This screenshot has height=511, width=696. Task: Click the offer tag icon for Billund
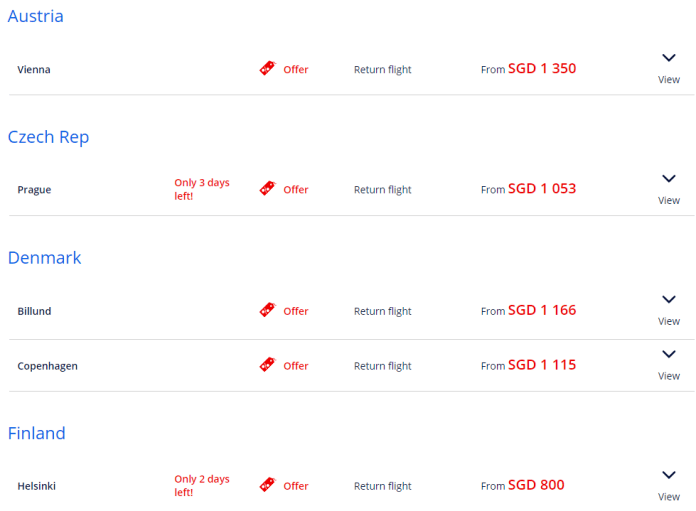tap(267, 310)
